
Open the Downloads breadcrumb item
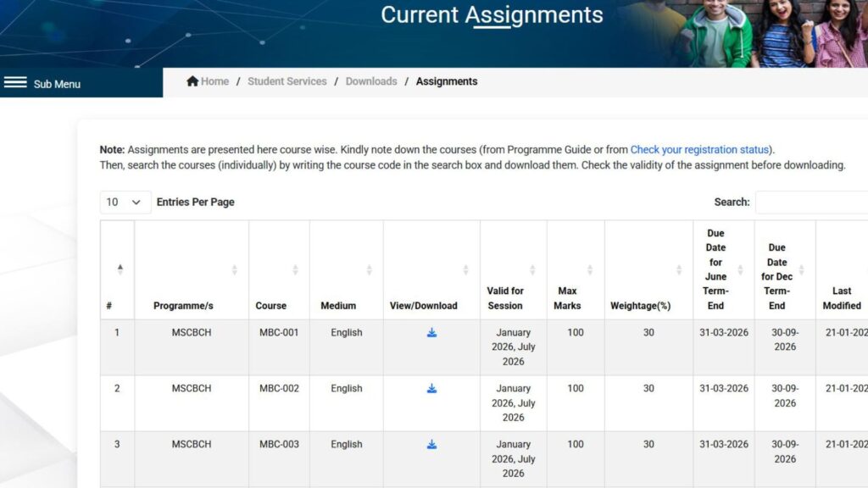(371, 80)
